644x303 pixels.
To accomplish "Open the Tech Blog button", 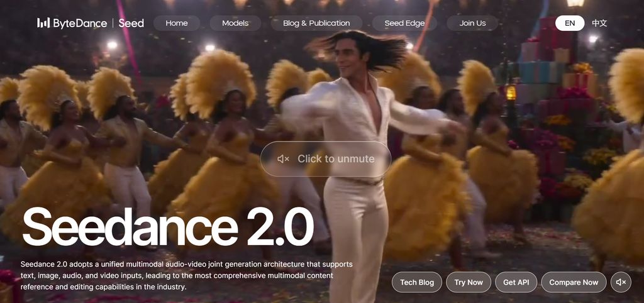I will [417, 282].
